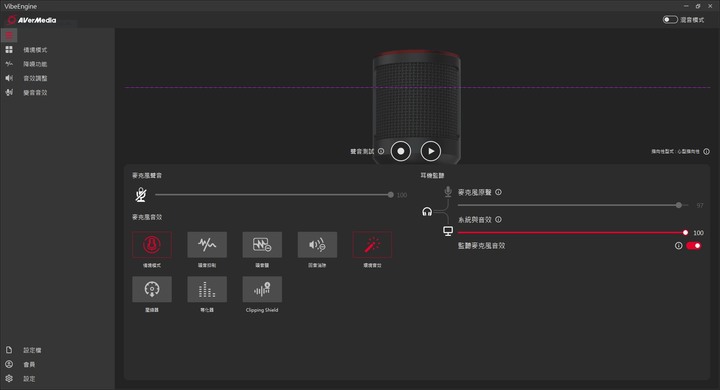Image resolution: width=720 pixels, height=390 pixels.
Task: Click the VibeEngine window title
Action: tap(21, 6)
